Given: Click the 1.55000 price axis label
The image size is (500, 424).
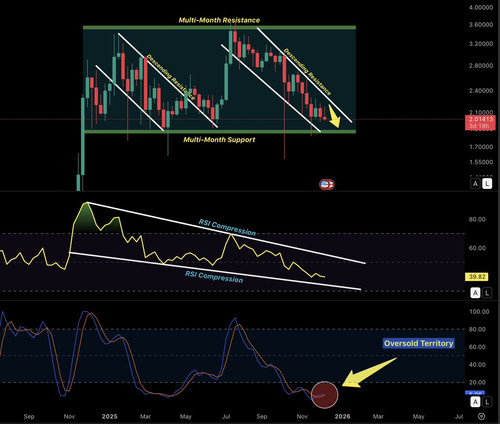Looking at the screenshot, I should tap(481, 162).
